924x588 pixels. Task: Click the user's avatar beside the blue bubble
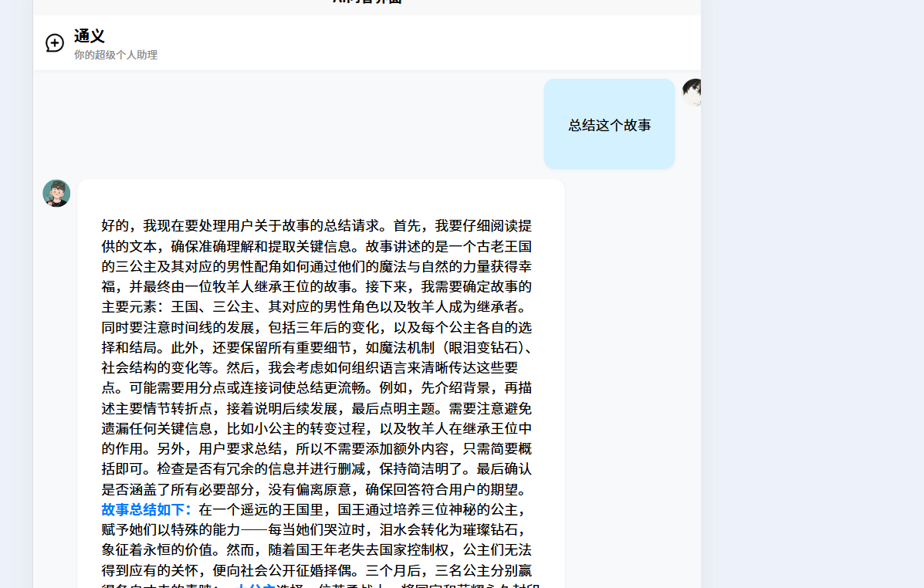pos(692,93)
